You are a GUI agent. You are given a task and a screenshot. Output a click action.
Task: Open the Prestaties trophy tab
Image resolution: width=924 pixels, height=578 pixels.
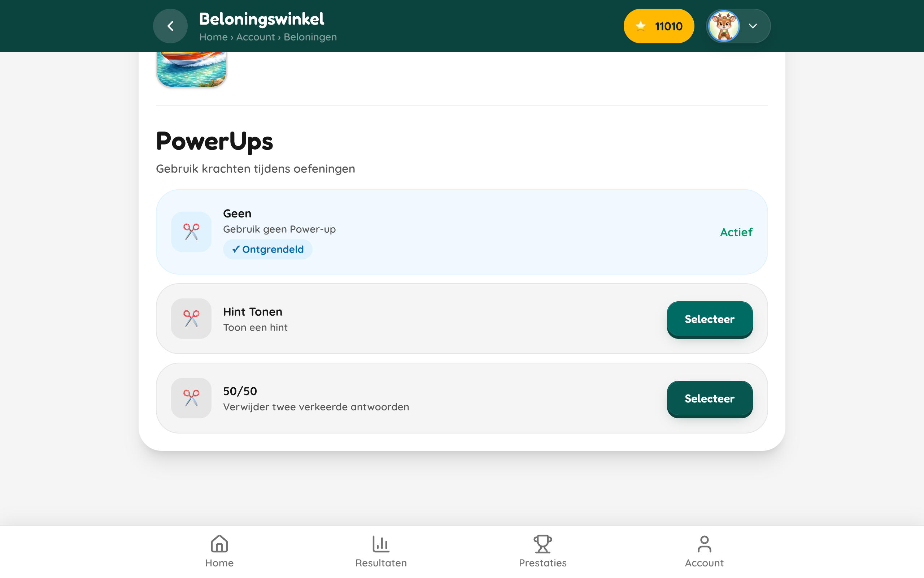tap(542, 551)
